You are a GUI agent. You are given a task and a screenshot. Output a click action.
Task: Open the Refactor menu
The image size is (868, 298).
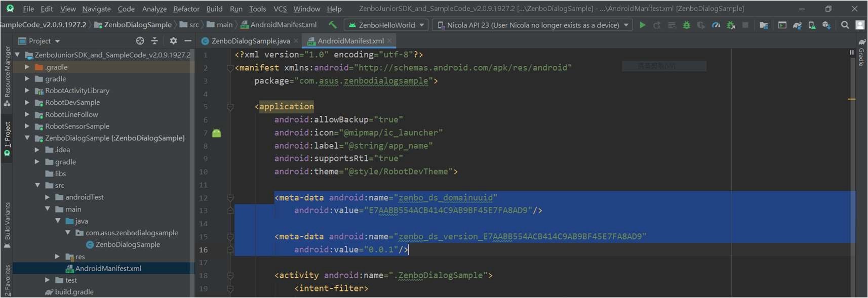click(186, 9)
